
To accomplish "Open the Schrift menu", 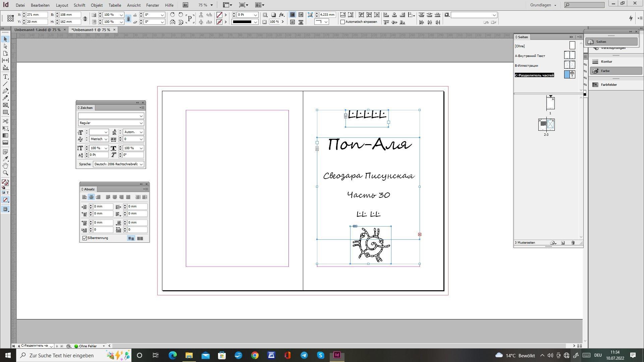I will pos(79,5).
